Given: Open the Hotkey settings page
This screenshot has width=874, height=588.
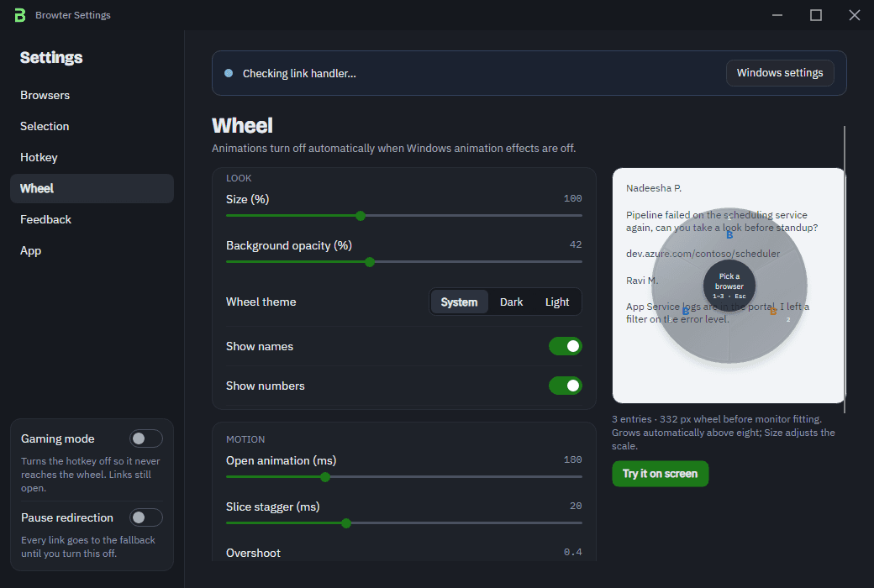Looking at the screenshot, I should tap(92, 158).
